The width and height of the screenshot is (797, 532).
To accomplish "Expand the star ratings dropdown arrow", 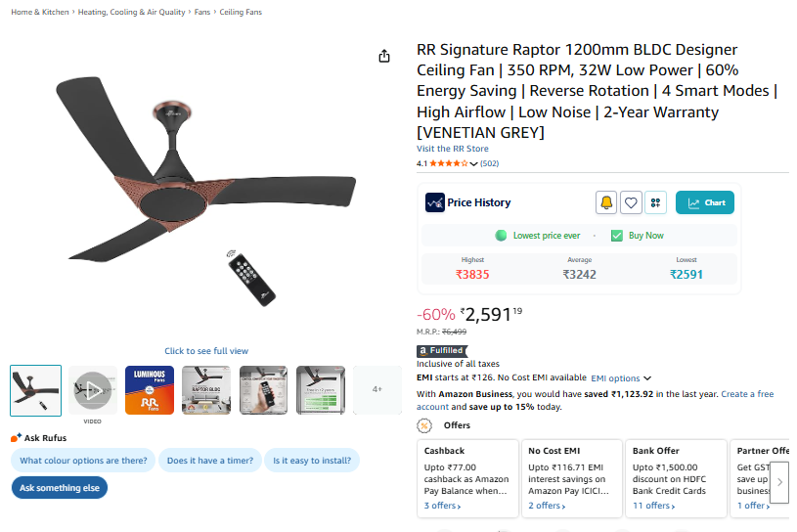I will pyautogui.click(x=474, y=163).
